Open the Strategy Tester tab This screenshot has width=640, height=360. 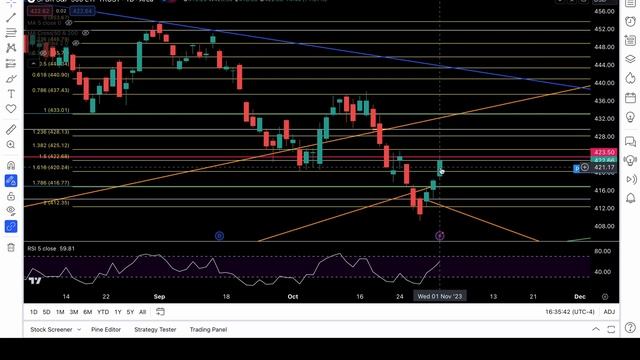click(x=155, y=329)
